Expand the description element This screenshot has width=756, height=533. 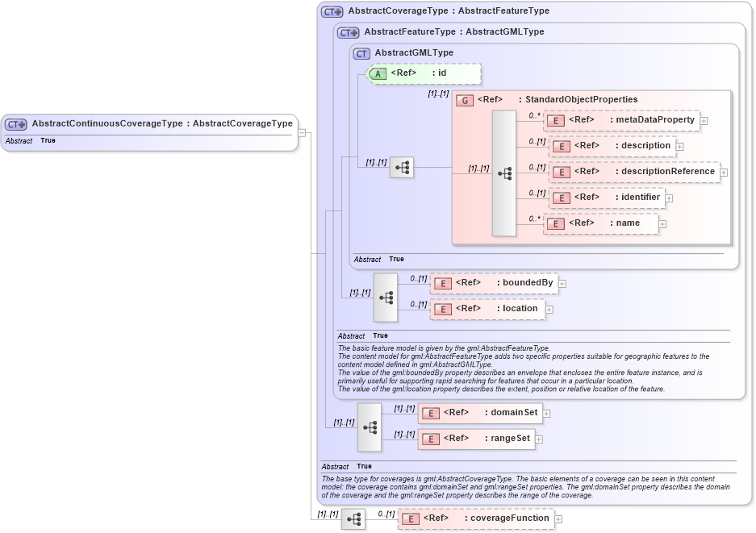point(680,147)
